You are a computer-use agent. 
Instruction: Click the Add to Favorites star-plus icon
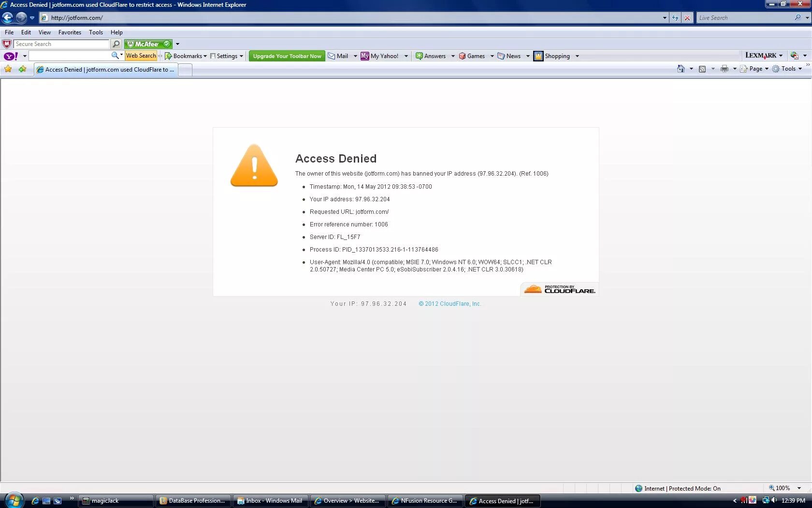23,69
